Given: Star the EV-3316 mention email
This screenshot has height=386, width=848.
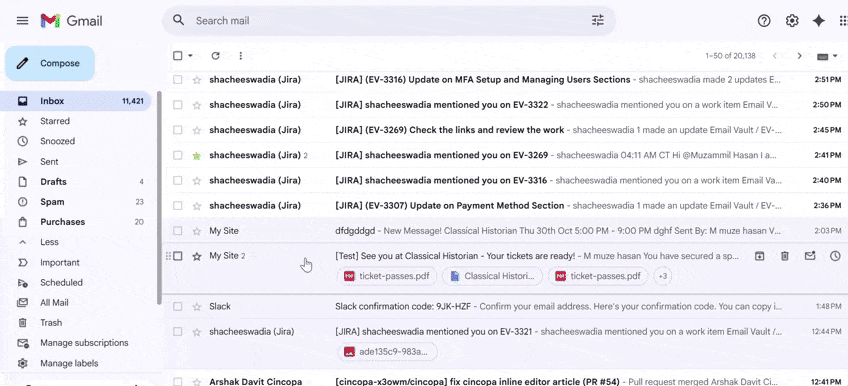Looking at the screenshot, I should point(197,180).
